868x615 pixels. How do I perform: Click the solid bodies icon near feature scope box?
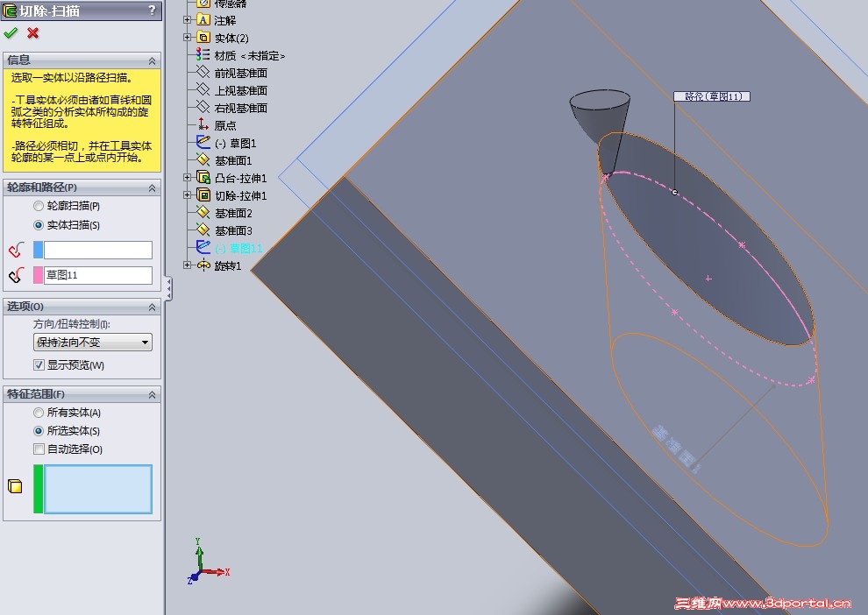(15, 486)
